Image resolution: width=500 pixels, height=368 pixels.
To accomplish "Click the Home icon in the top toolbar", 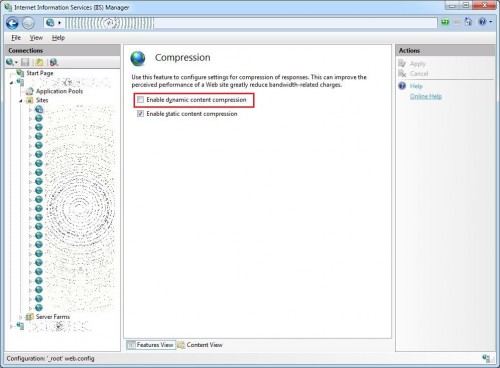I will [468, 22].
